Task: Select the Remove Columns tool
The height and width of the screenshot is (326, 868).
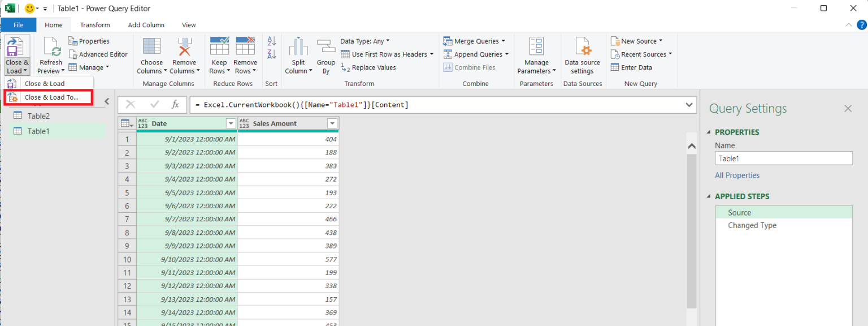Action: click(x=184, y=54)
